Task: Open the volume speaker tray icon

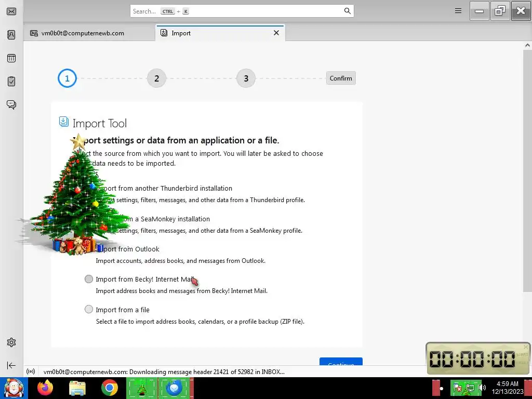Action: click(x=482, y=388)
